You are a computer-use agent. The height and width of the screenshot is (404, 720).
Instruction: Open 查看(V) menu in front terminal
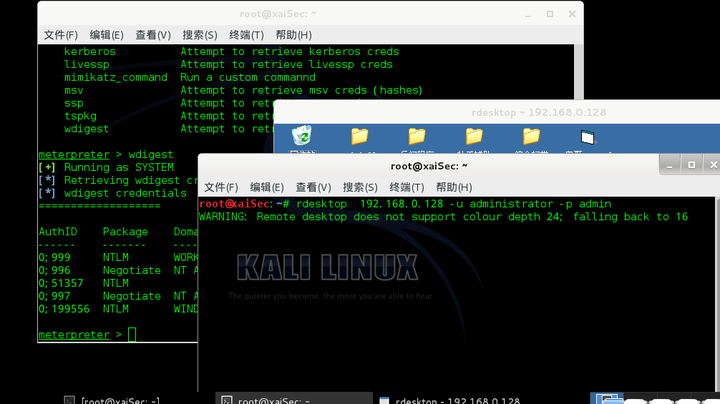[313, 187]
